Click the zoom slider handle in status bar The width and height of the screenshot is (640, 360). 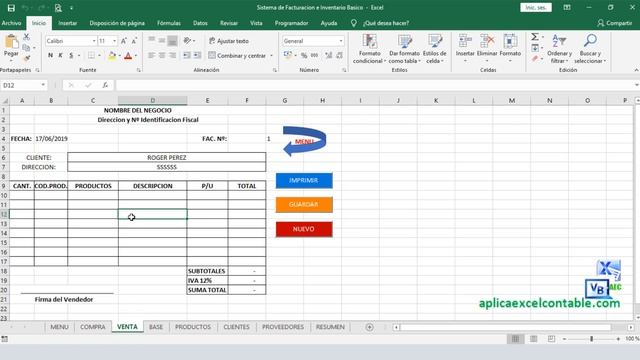click(x=591, y=339)
